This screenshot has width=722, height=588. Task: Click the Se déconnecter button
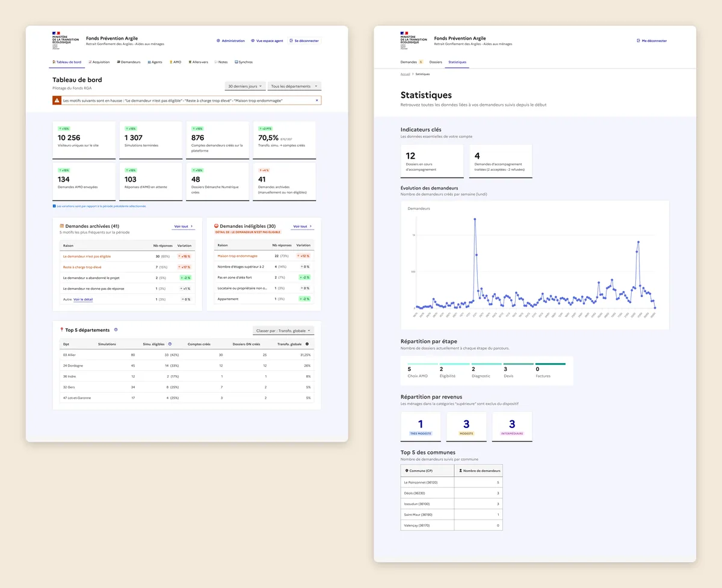point(304,41)
